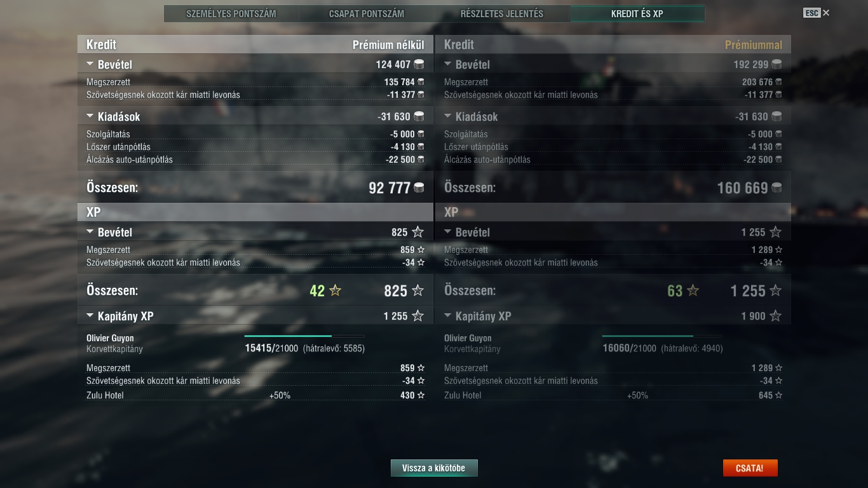The image size is (868, 488).
Task: Switch to Személyes Pontszám tab
Action: [231, 13]
